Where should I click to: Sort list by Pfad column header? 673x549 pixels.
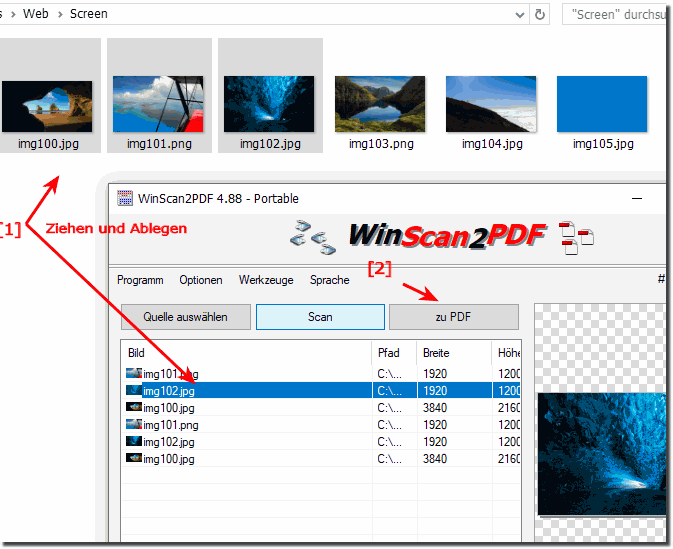(394, 353)
